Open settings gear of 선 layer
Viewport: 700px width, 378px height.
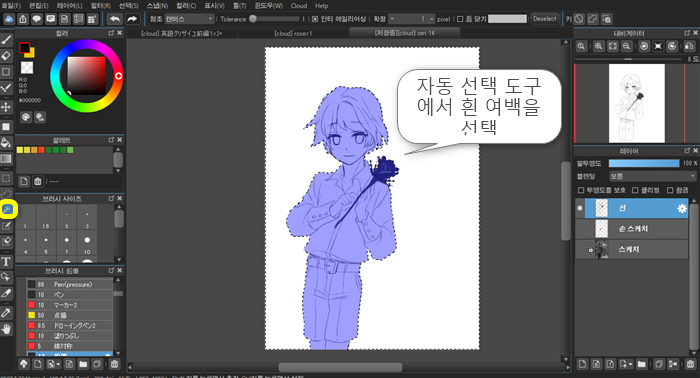(x=682, y=208)
